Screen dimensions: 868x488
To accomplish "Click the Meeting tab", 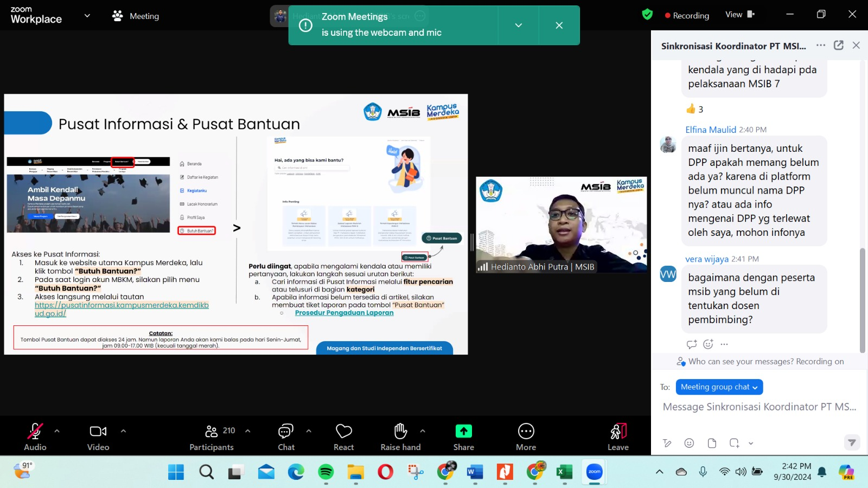I will tap(136, 16).
